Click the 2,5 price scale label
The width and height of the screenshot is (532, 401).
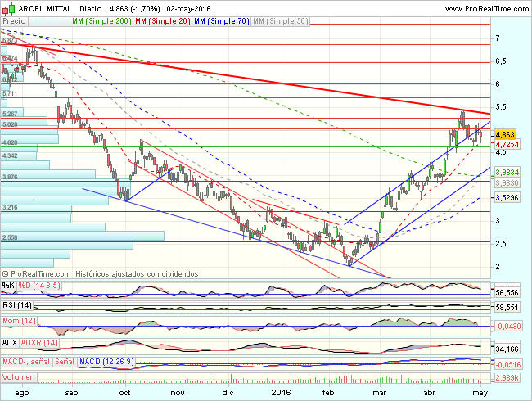click(x=500, y=244)
